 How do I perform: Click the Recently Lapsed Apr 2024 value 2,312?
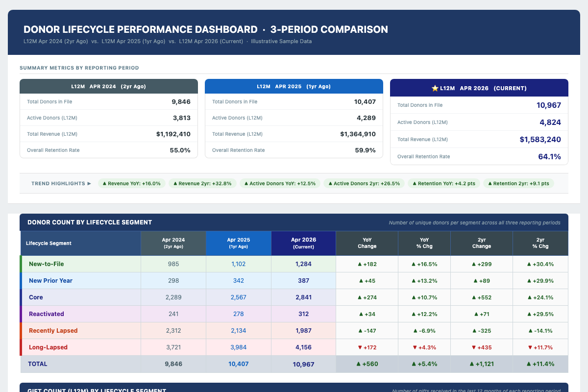coord(173,331)
